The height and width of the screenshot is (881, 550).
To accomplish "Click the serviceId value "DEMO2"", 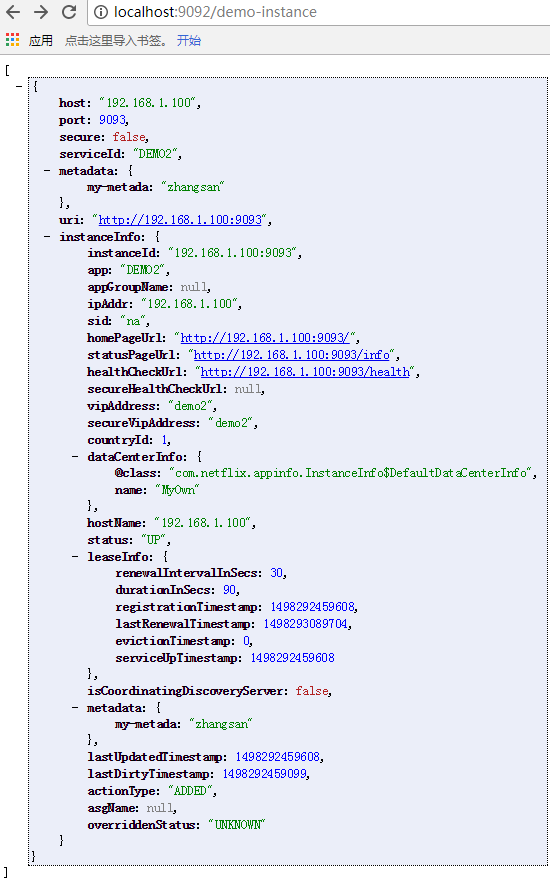I will coord(156,153).
